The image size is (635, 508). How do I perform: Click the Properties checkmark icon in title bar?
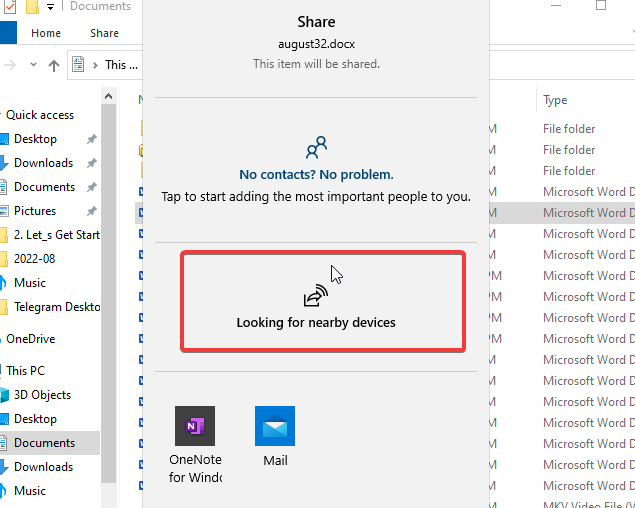coord(10,8)
